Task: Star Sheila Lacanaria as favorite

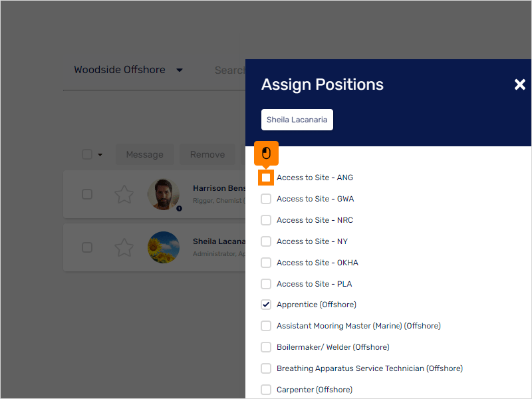Action: pos(124,247)
